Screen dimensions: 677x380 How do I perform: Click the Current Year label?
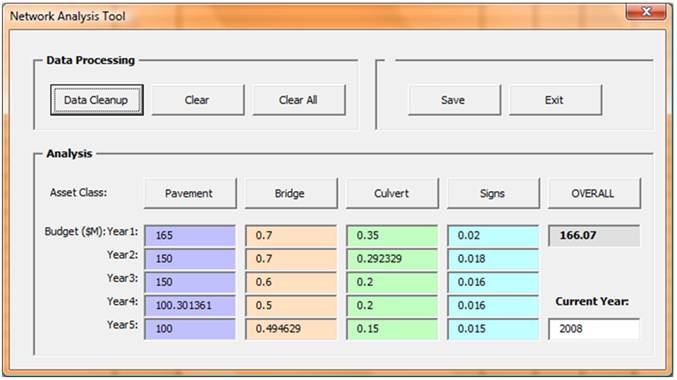click(x=592, y=301)
